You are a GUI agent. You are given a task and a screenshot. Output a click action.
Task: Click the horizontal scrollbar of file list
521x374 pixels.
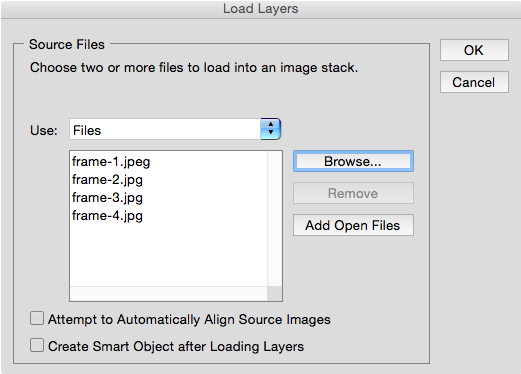[169, 294]
